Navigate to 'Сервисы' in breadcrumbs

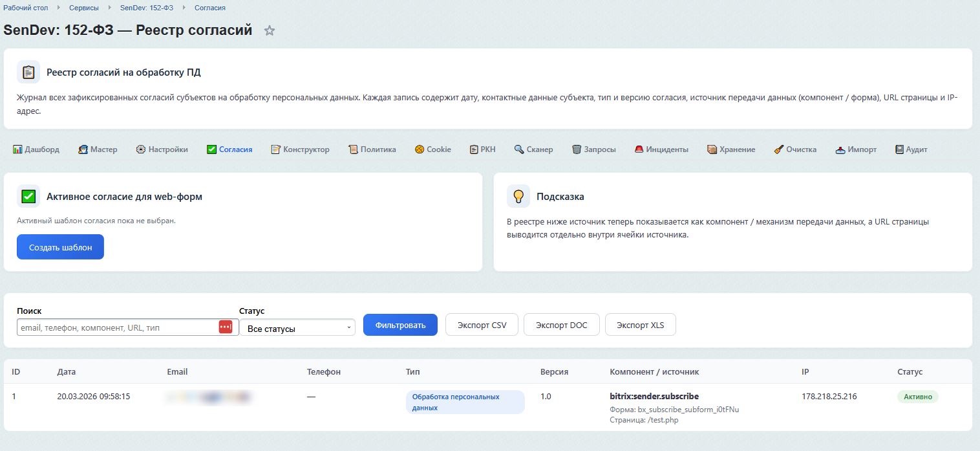(84, 8)
